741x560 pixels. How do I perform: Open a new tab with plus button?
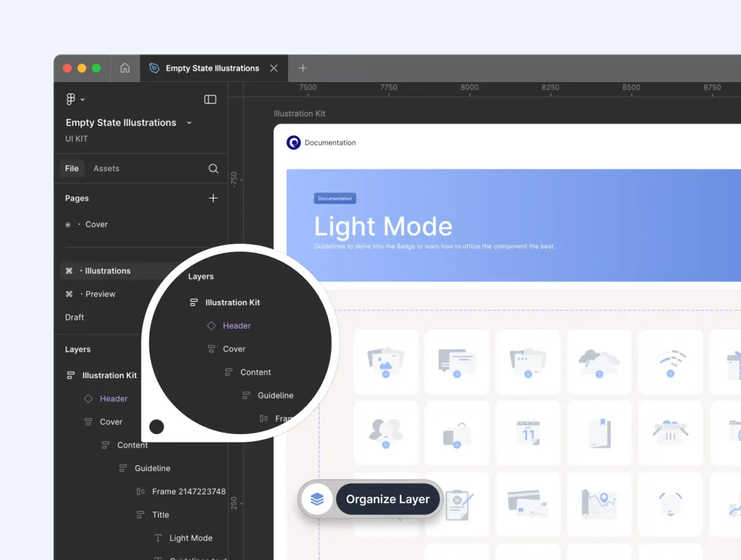pos(303,68)
